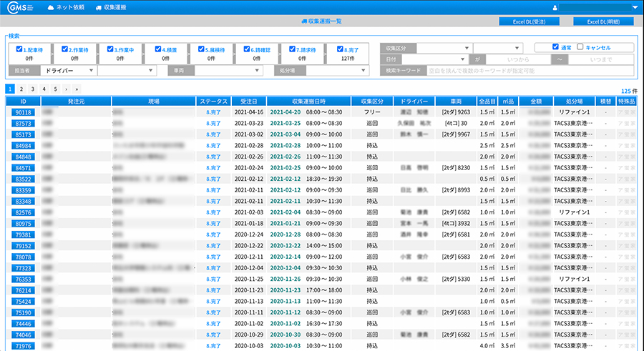644x351 pixels.
Task: Open the 収集運搬 menu
Action: [x=115, y=7]
